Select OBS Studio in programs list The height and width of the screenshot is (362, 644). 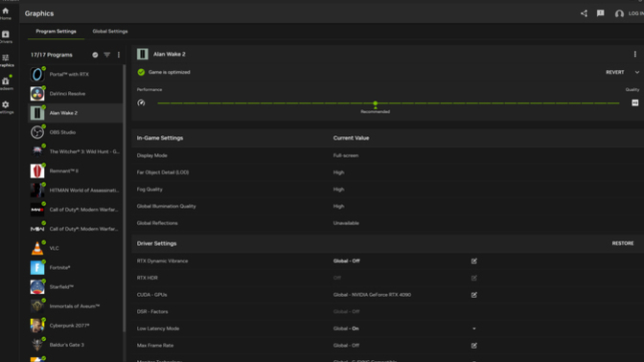click(x=75, y=132)
